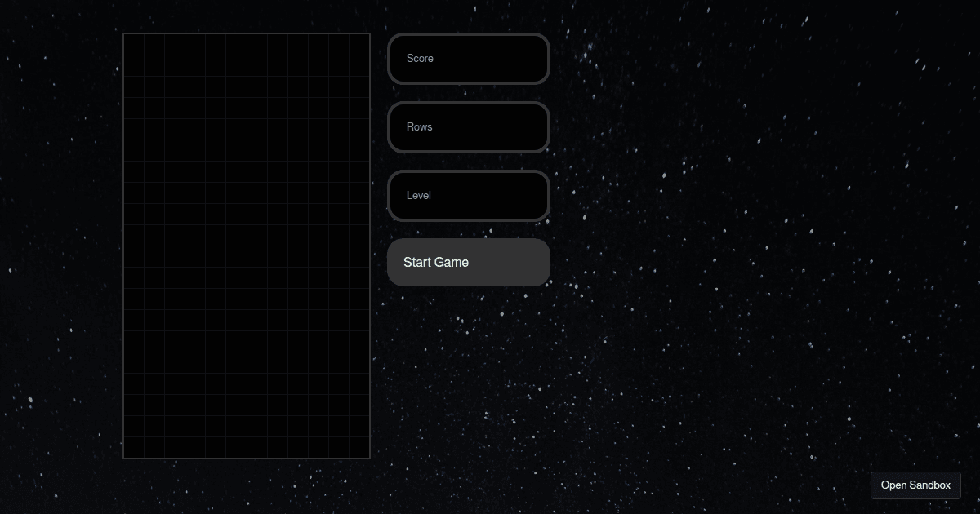Click the Level display panel
Screen dimensions: 980x514
pos(468,195)
